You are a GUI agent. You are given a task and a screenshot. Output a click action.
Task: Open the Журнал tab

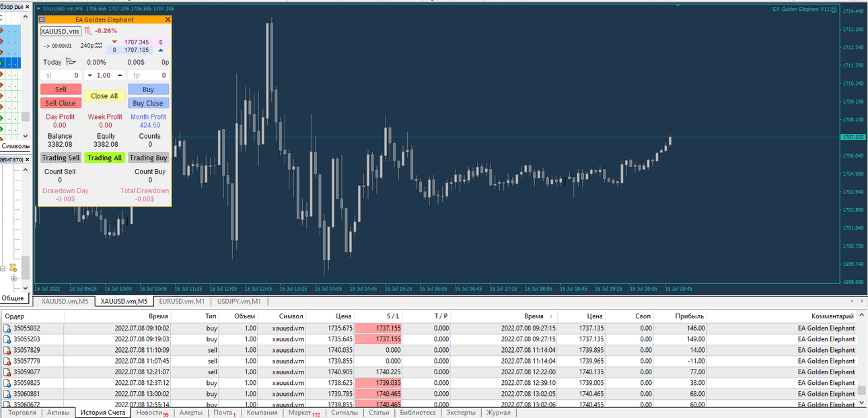coord(499,413)
